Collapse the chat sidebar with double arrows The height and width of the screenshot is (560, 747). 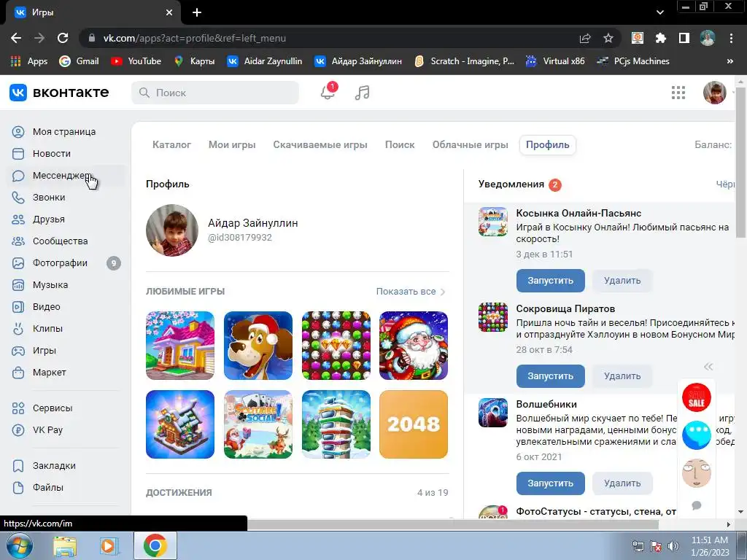(x=708, y=367)
